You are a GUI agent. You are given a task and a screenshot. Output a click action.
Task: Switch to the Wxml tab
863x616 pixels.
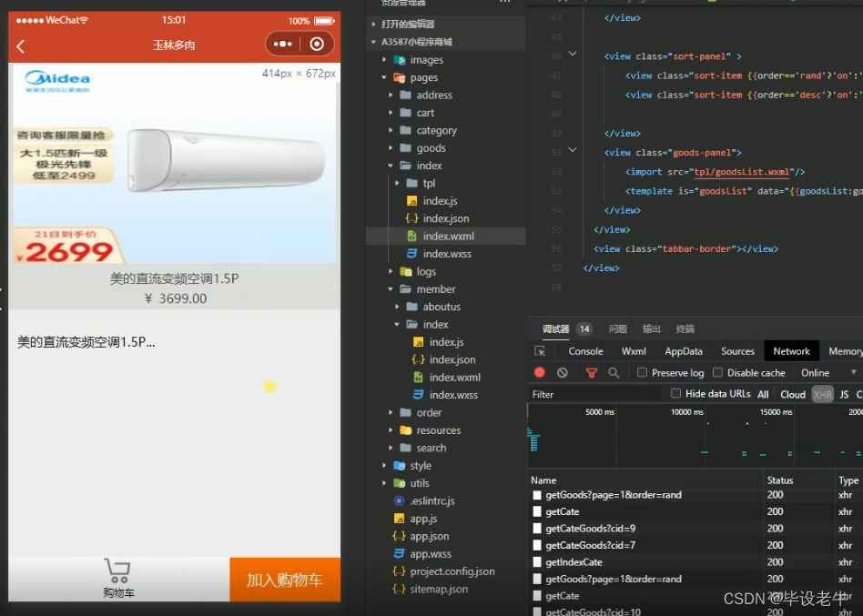pyautogui.click(x=634, y=351)
